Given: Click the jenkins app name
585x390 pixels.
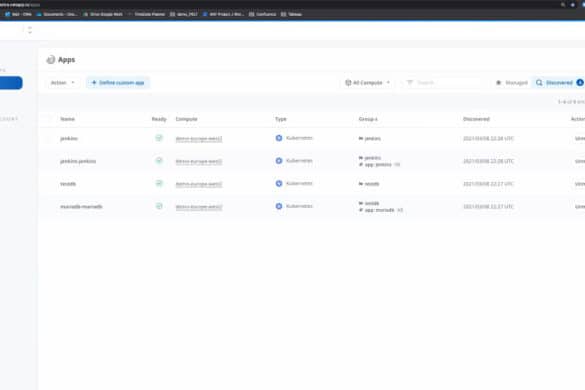Looking at the screenshot, I should (69, 138).
